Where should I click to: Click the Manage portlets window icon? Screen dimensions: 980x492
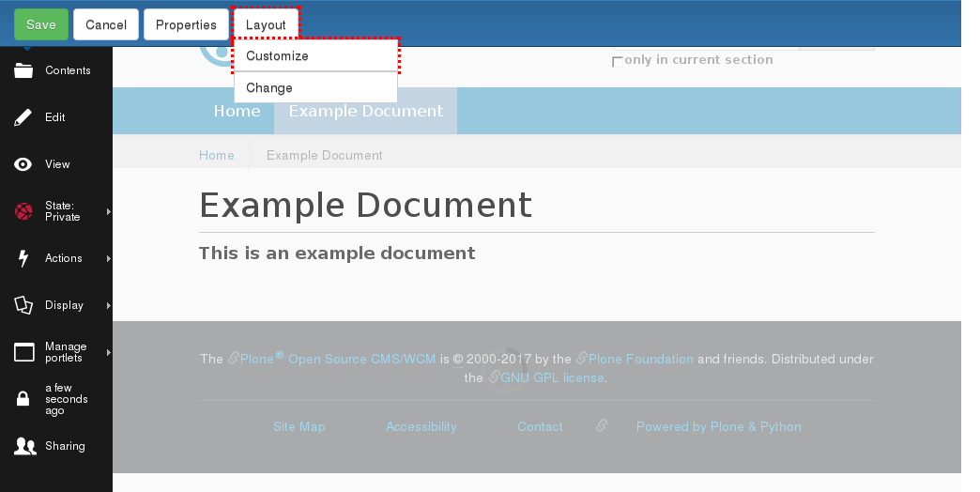(23, 352)
